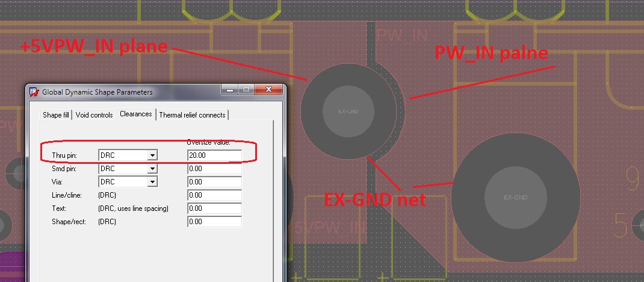
Task: Click the Line/cline oversize value field
Action: pyautogui.click(x=214, y=195)
